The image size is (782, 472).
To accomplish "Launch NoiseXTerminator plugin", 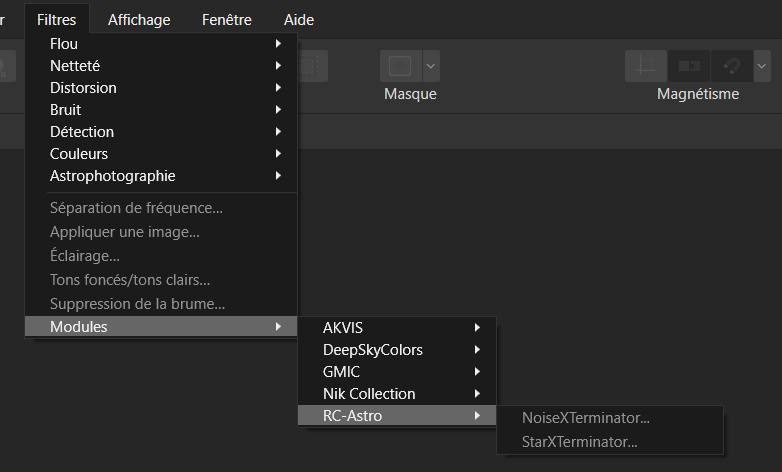I will pyautogui.click(x=586, y=418).
